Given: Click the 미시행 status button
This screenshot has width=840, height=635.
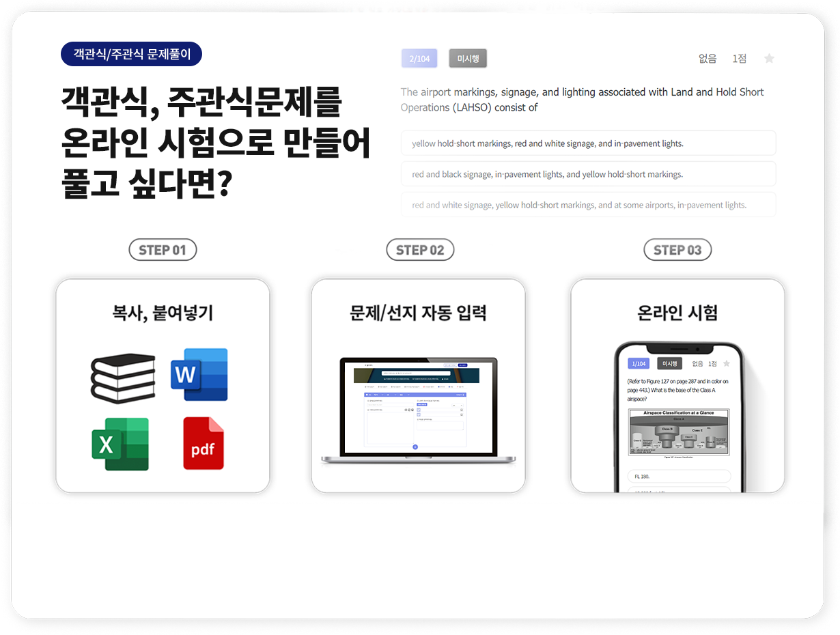Looking at the screenshot, I should (x=467, y=58).
